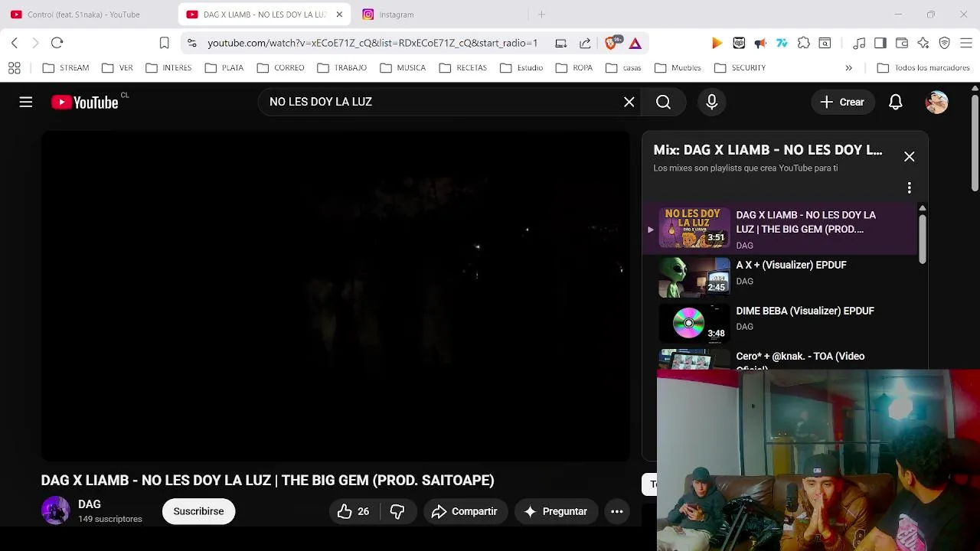Open the DAG channel name link

point(90,504)
